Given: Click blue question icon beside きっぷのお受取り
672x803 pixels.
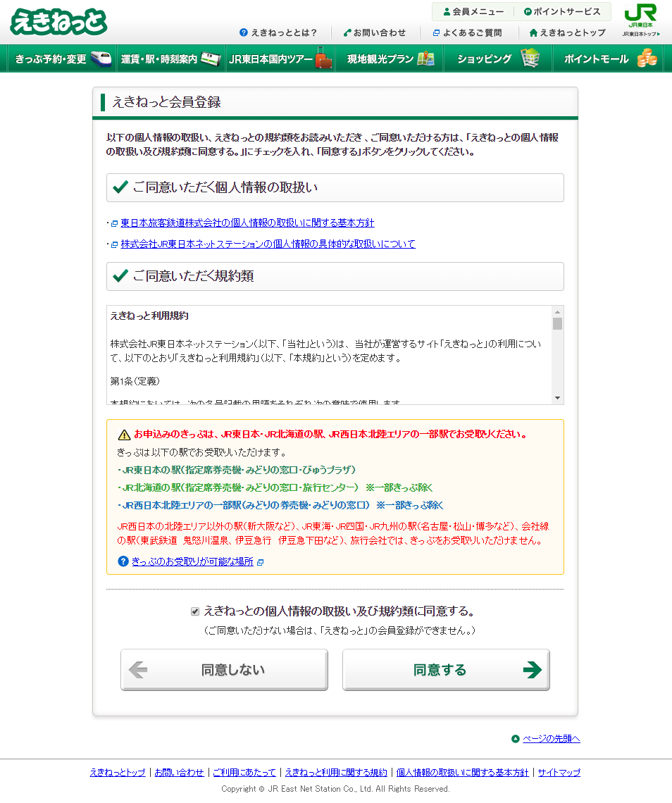Looking at the screenshot, I should point(123,561).
